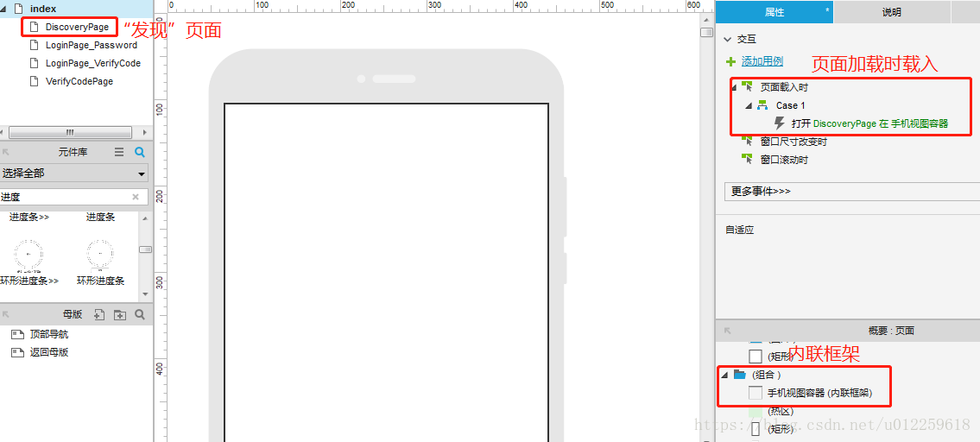The image size is (980, 442).
Task: Select the 打开 DiscoveryPage action
Action: click(869, 123)
